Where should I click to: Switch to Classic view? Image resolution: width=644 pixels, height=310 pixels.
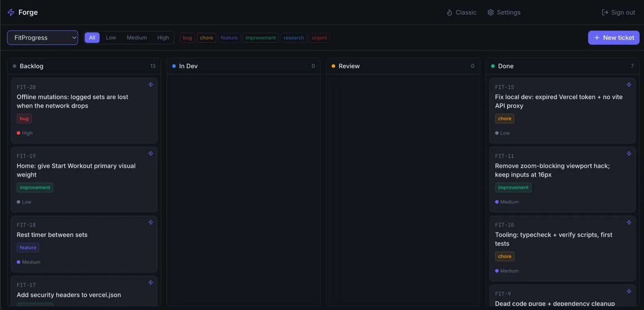pyautogui.click(x=462, y=12)
